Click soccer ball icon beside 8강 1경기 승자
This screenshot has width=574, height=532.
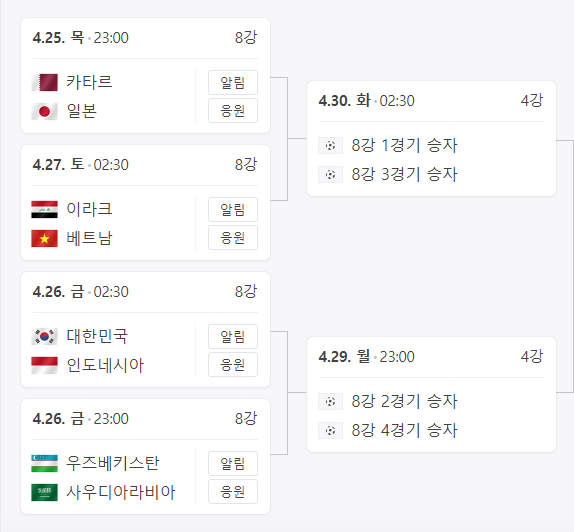331,146
